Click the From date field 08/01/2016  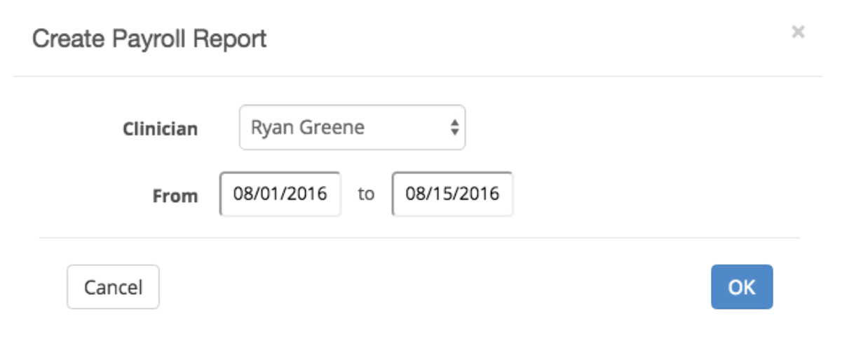pyautogui.click(x=280, y=194)
